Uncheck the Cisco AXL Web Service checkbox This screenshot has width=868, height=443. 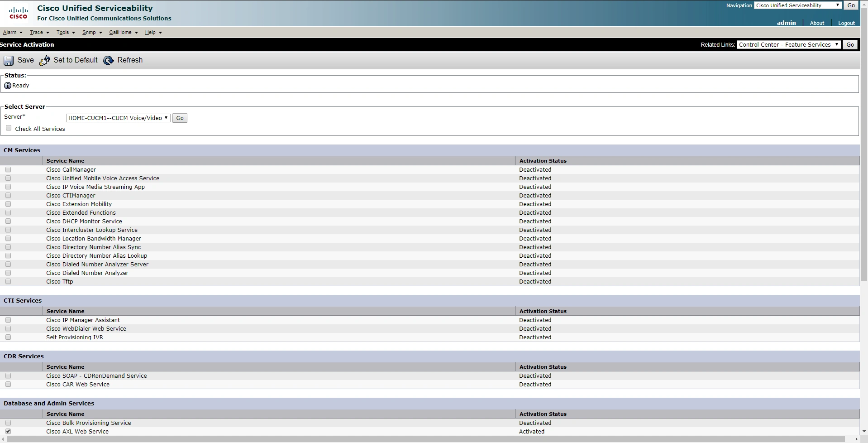pyautogui.click(x=8, y=431)
